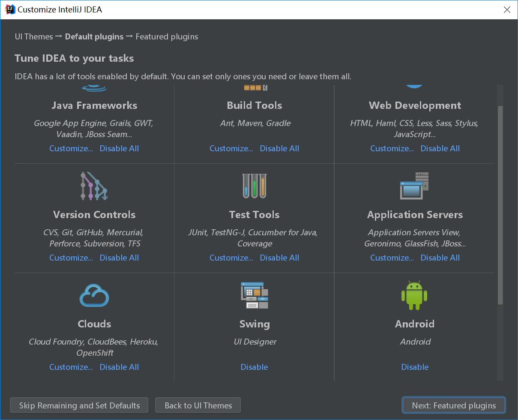
Task: Disable all Application Servers plugins
Action: [440, 258]
